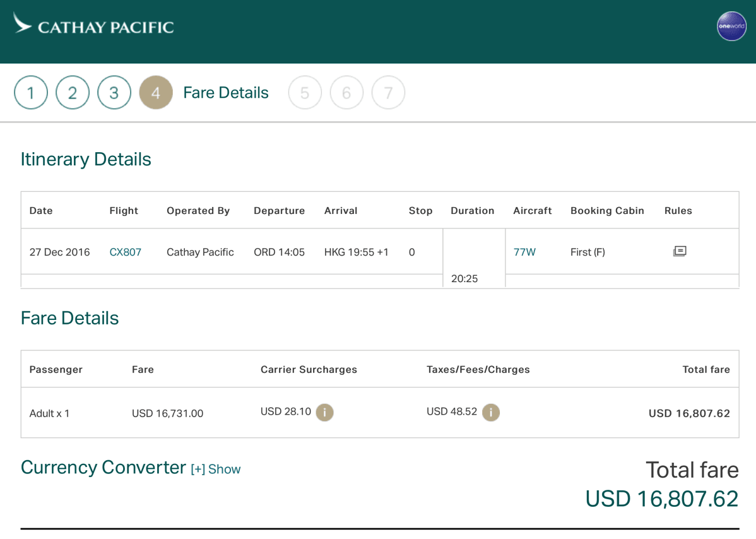Expand Currency Converter with [+] Show
Screen dimensions: 756x539
(x=216, y=469)
